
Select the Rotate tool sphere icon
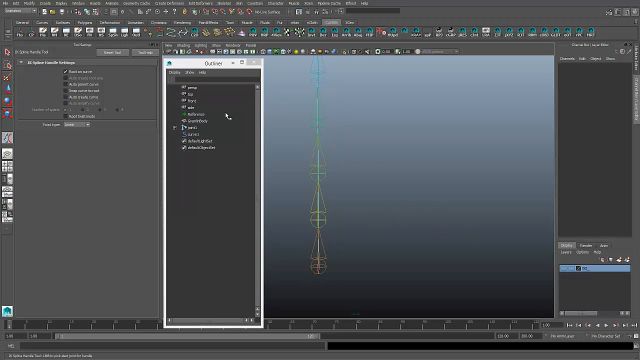[x=7, y=101]
